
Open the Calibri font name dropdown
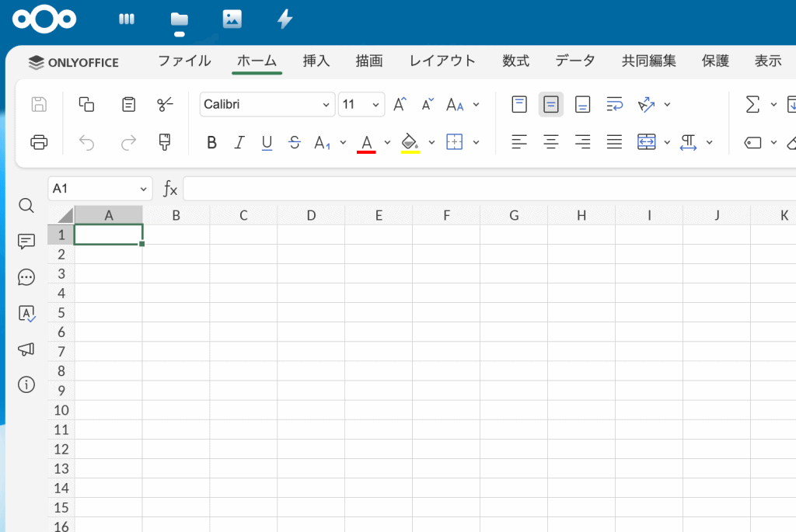click(x=267, y=105)
